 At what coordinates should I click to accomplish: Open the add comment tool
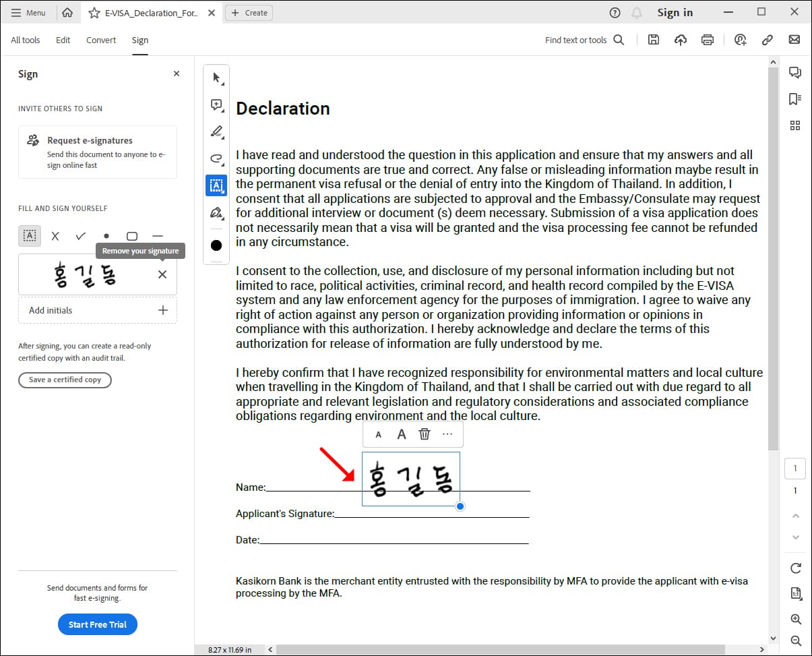coord(216,105)
